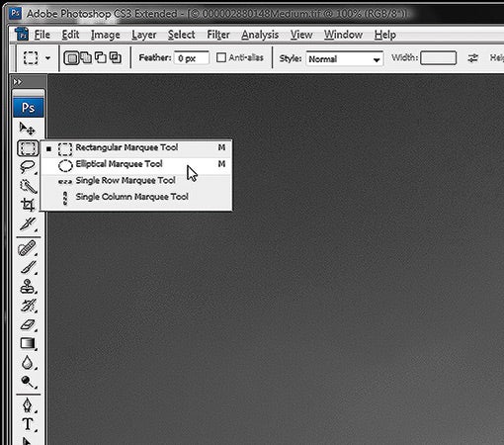Choose Single Row Marquee Tool from flyout

136,181
